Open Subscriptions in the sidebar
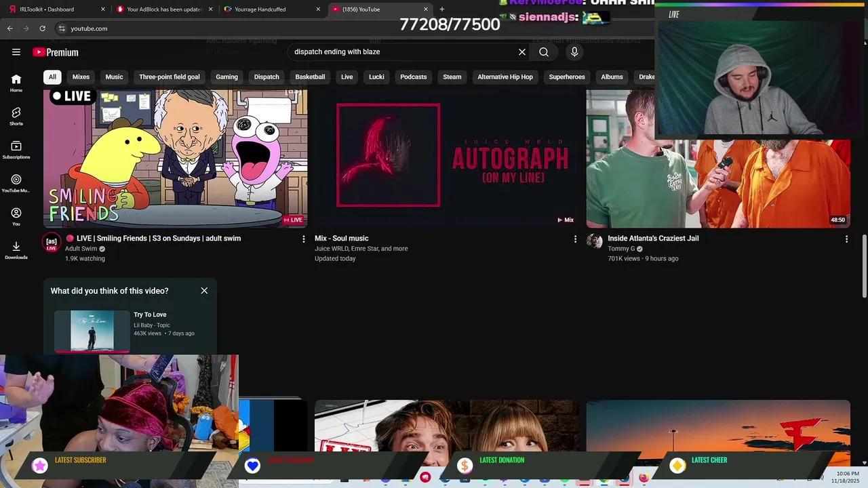868x488 pixels. click(x=16, y=150)
